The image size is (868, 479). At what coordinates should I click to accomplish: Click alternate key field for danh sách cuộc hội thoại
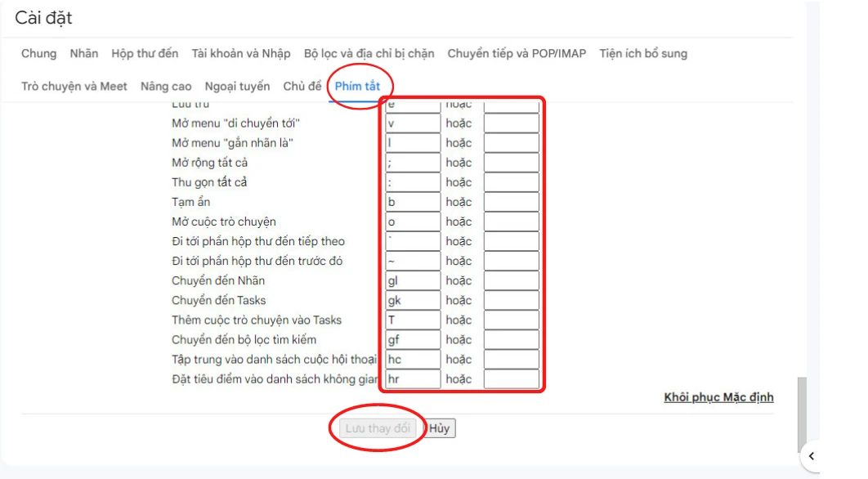tap(512, 360)
